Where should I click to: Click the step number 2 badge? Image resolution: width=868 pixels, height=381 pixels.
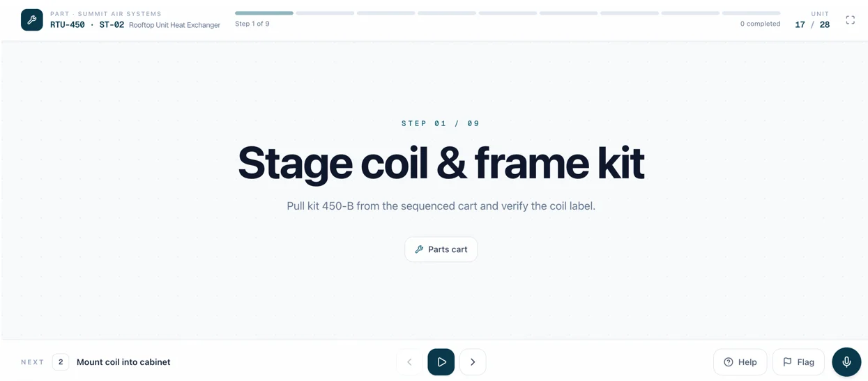pyautogui.click(x=61, y=362)
